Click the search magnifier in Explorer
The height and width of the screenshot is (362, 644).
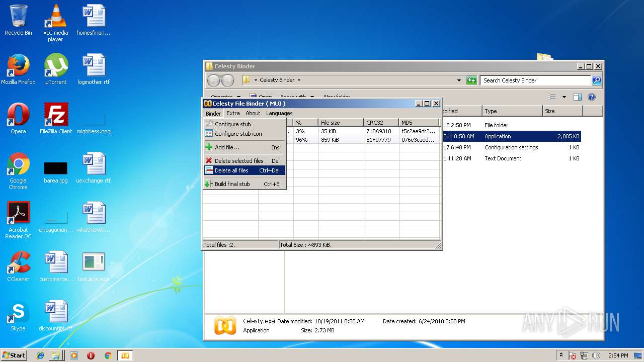pyautogui.click(x=596, y=80)
